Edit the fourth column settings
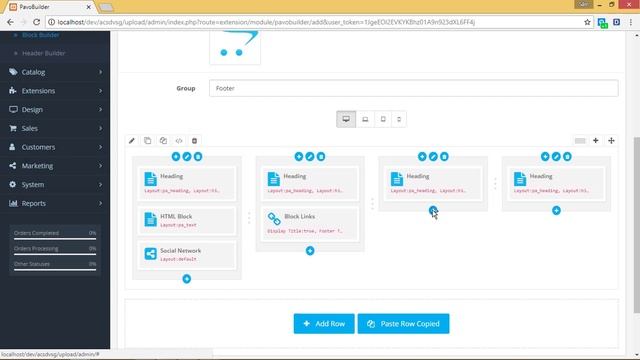Viewport: 640px width, 360px height. [556, 156]
